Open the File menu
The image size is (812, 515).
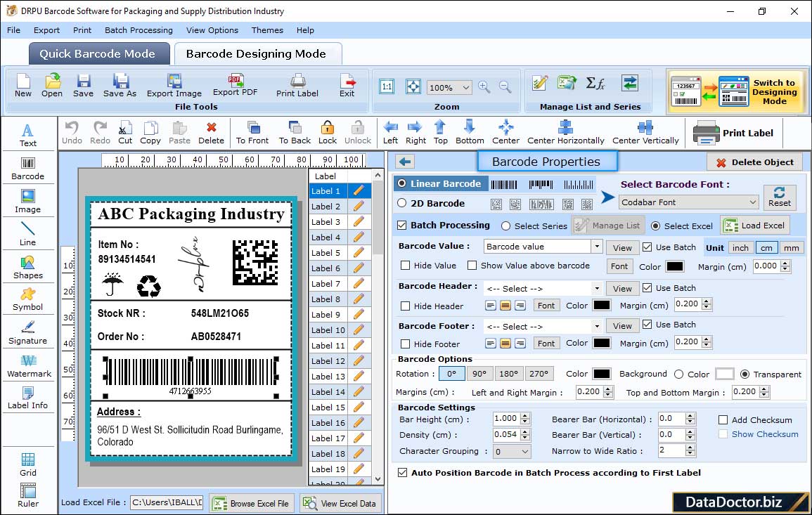point(14,30)
